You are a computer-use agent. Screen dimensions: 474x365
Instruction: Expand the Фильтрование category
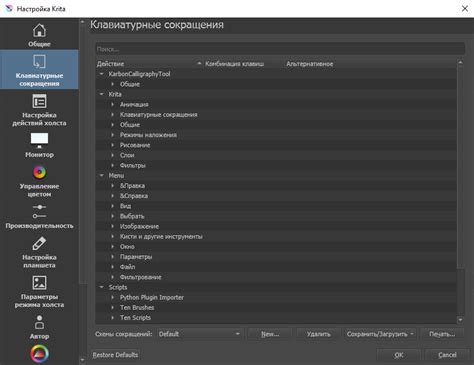tap(113, 277)
